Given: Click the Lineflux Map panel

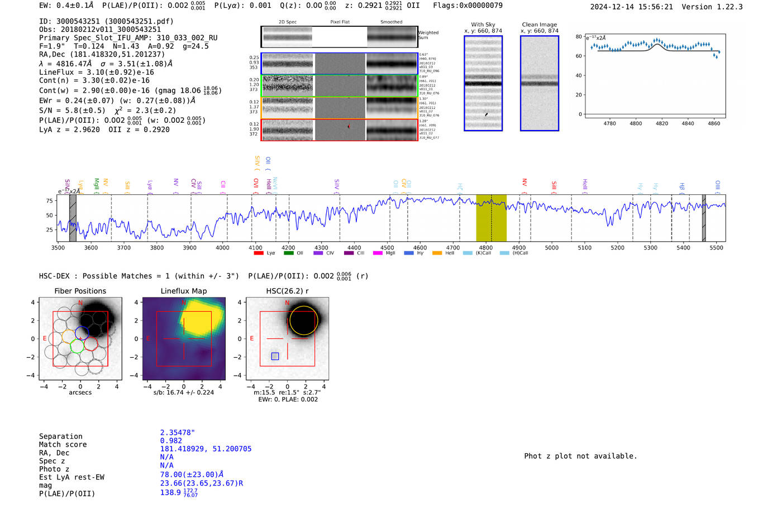Looking at the screenshot, I should 184,339.
